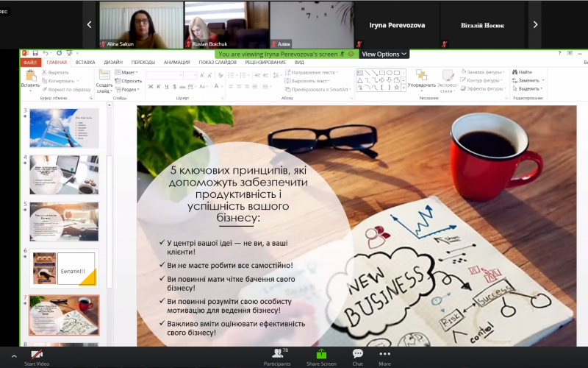Open Направление текста (Text Direction) dropdown
The height and width of the screenshot is (368, 588).
tap(311, 72)
